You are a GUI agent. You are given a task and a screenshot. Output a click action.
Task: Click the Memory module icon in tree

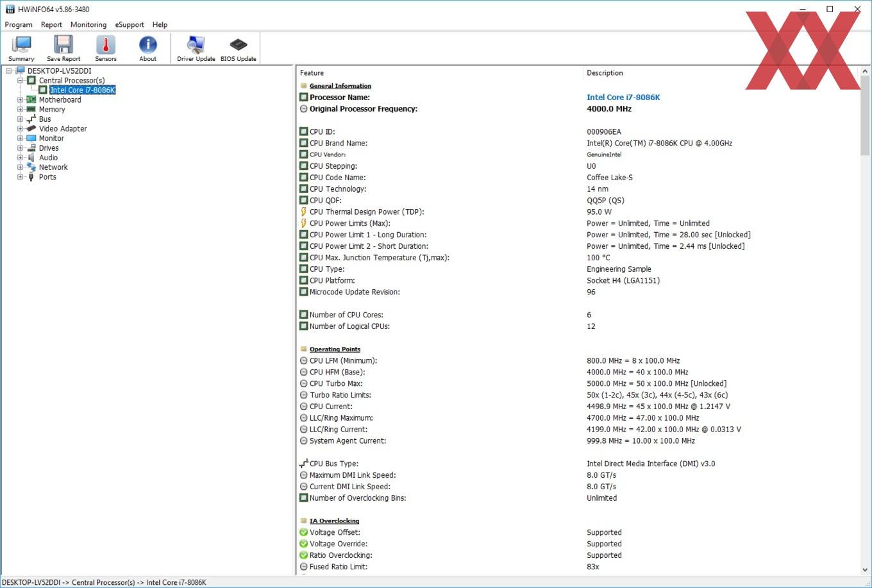31,109
